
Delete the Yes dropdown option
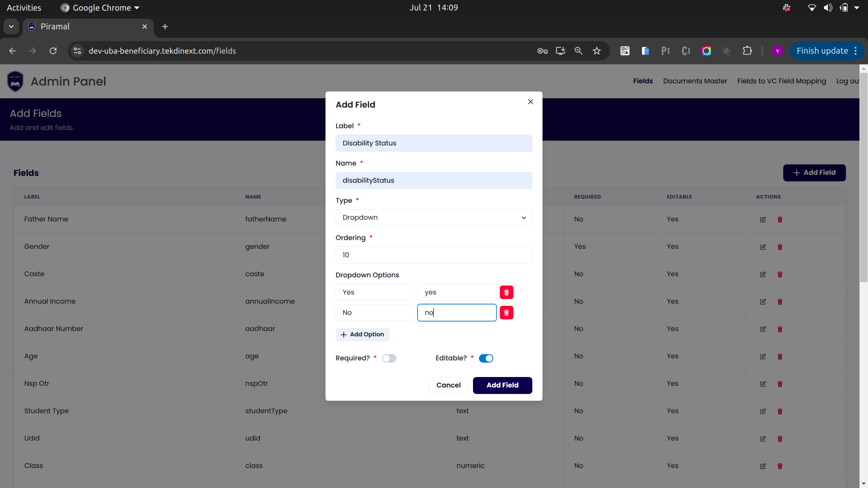click(506, 292)
